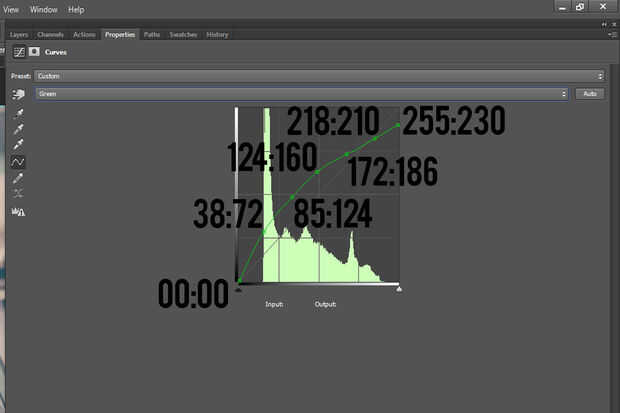Click the histogram recalculate warning icon
Image resolution: width=620 pixels, height=413 pixels.
point(18,212)
